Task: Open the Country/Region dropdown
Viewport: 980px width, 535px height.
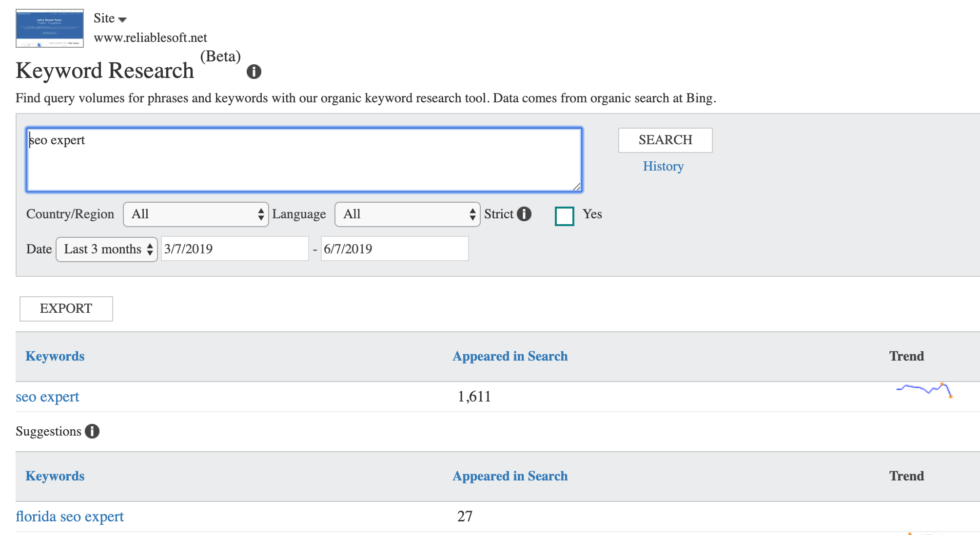Action: click(x=196, y=214)
